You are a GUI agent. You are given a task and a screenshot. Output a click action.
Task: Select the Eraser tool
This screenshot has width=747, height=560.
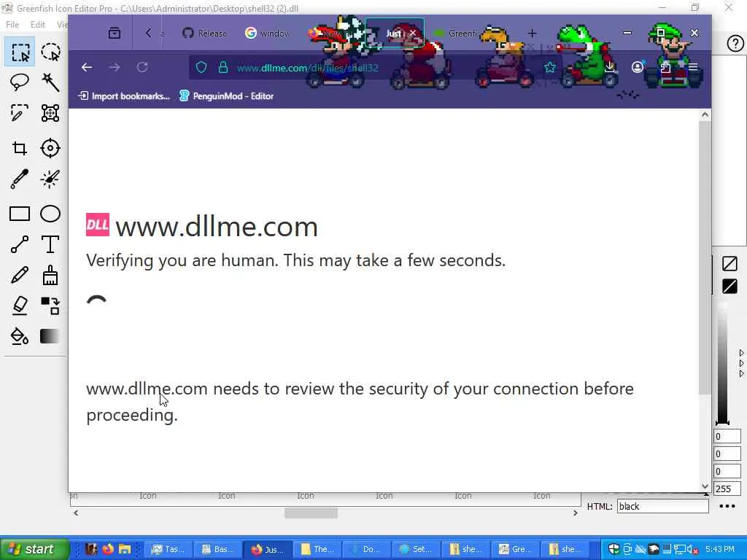pyautogui.click(x=20, y=306)
